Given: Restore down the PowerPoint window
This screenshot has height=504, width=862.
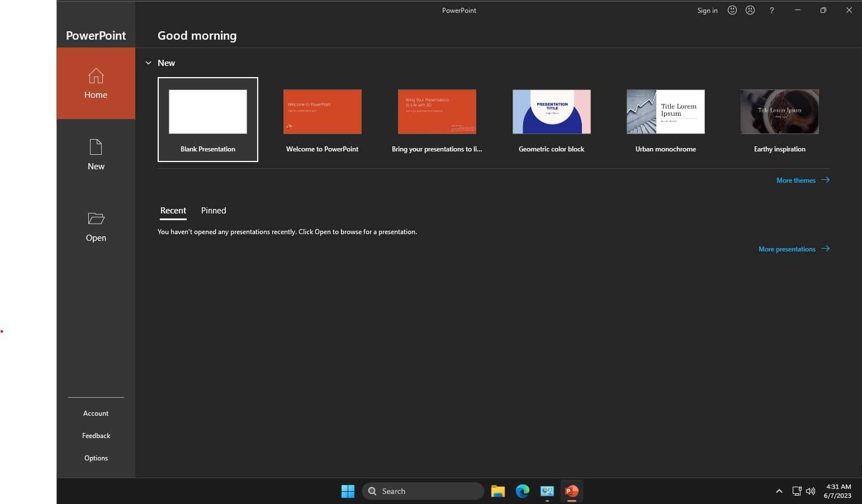Looking at the screenshot, I should point(823,10).
